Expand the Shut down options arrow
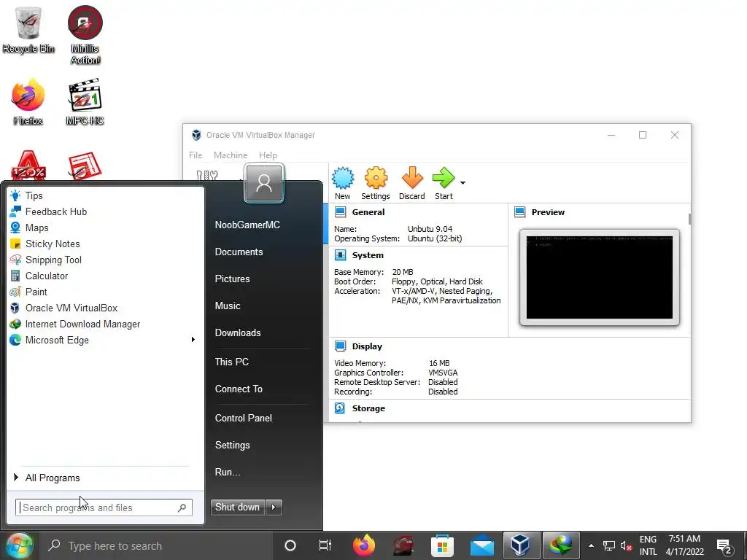The width and height of the screenshot is (747, 560). (274, 507)
